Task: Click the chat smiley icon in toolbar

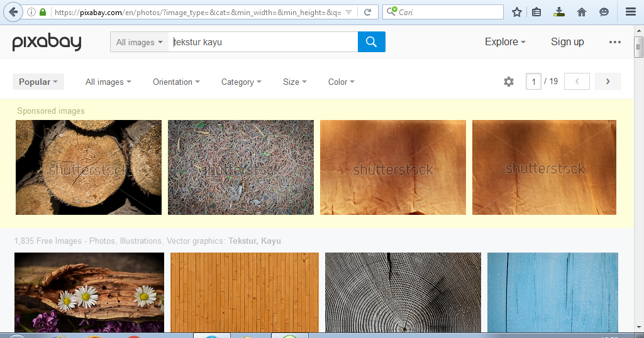Action: (604, 13)
